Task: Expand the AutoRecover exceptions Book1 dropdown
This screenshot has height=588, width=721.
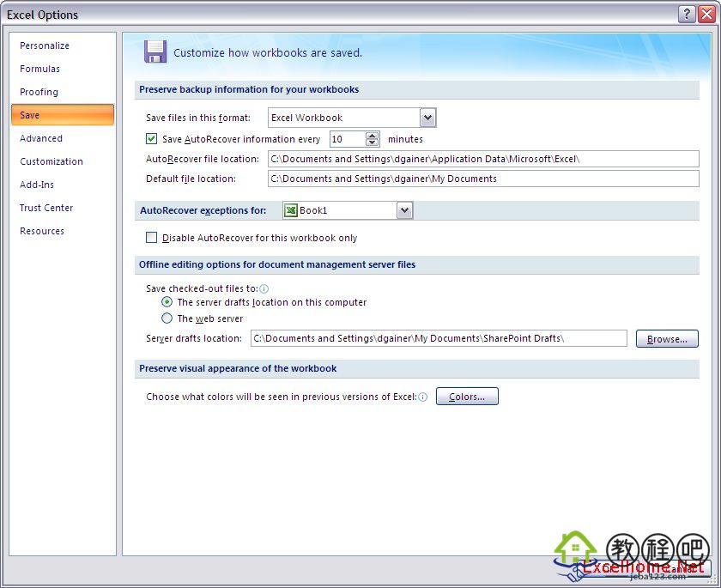Action: pos(404,210)
